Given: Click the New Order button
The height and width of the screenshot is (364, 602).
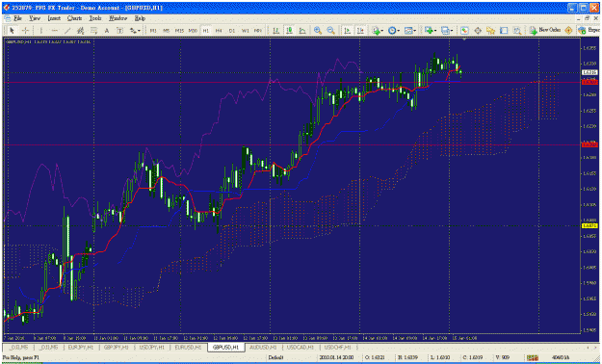Looking at the screenshot, I should click(x=545, y=30).
